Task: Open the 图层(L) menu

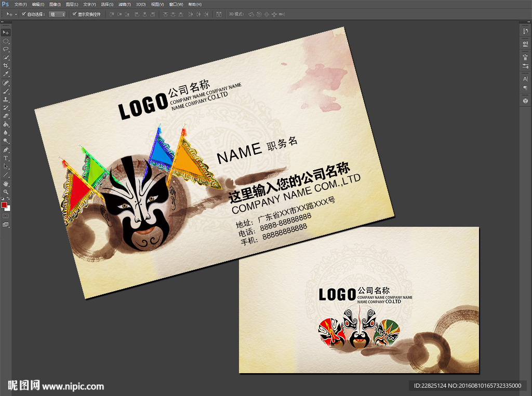Action: coord(72,4)
